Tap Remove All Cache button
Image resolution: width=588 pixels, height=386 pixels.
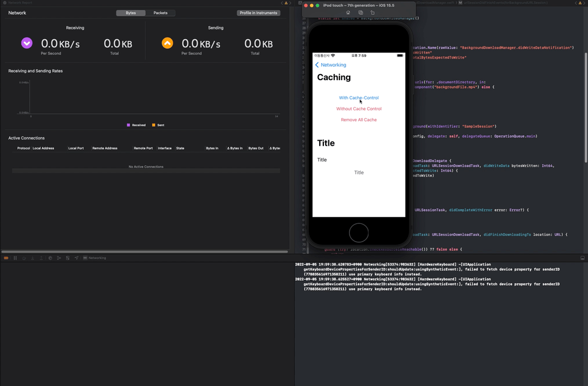click(359, 120)
